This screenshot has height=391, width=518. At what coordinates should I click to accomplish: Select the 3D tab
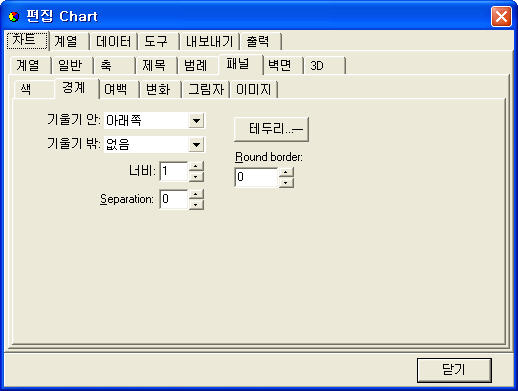pos(325,65)
